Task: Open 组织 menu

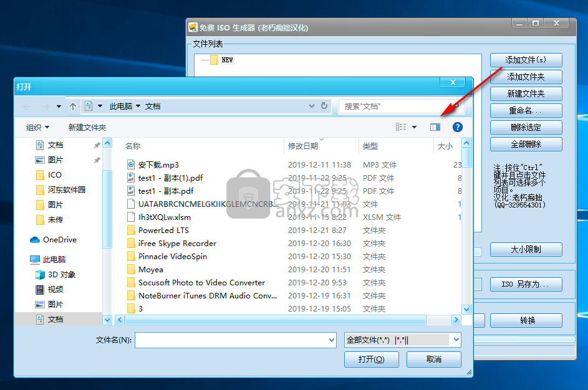Action: 37,127
